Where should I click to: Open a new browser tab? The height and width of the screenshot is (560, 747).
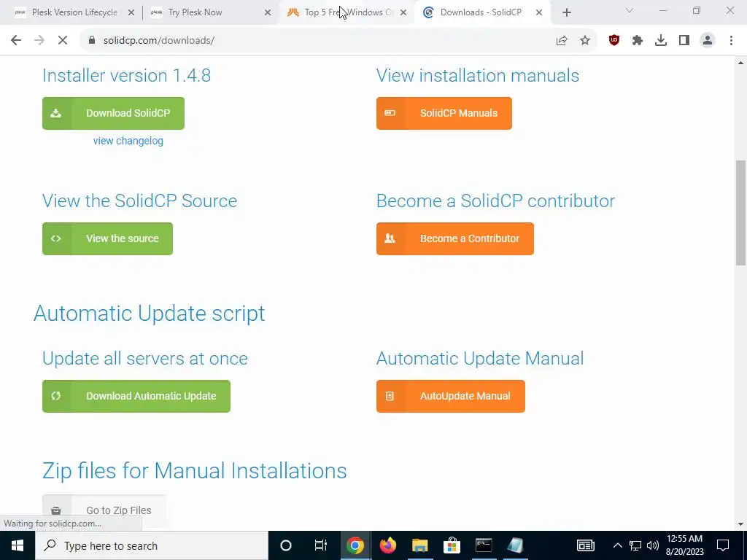pyautogui.click(x=566, y=13)
